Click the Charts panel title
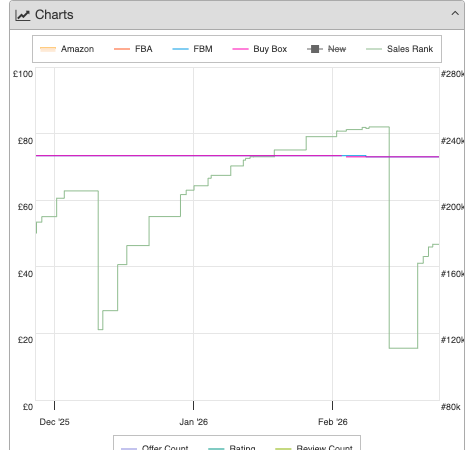The image size is (474, 450). point(54,15)
